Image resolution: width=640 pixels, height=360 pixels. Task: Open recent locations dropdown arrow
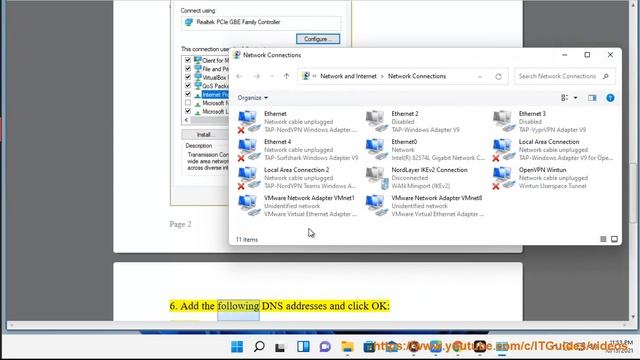click(x=272, y=76)
